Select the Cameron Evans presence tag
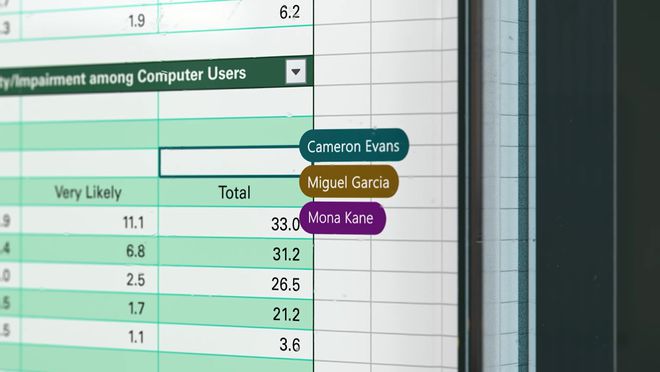 354,146
